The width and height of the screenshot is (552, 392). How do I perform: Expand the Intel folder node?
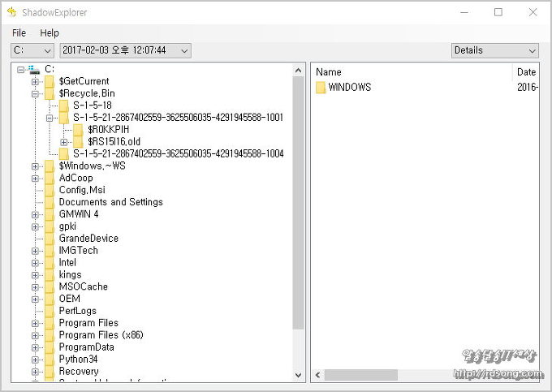tap(35, 263)
